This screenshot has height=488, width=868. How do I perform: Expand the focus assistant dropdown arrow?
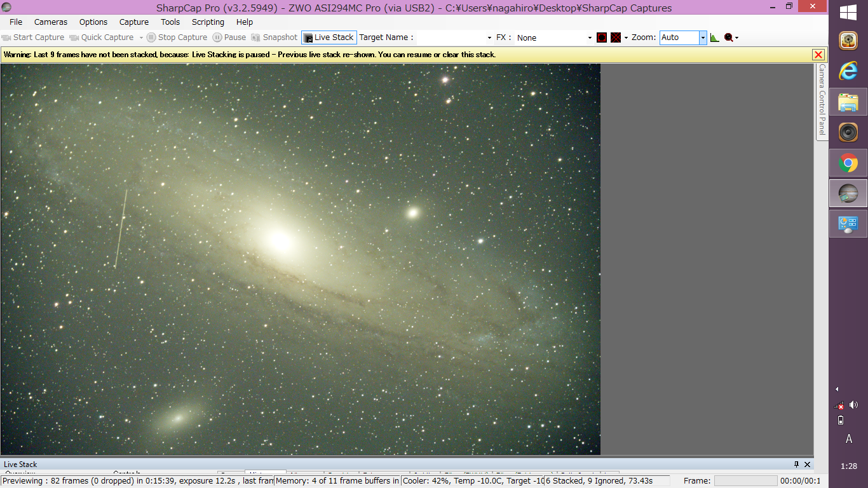[x=737, y=37]
